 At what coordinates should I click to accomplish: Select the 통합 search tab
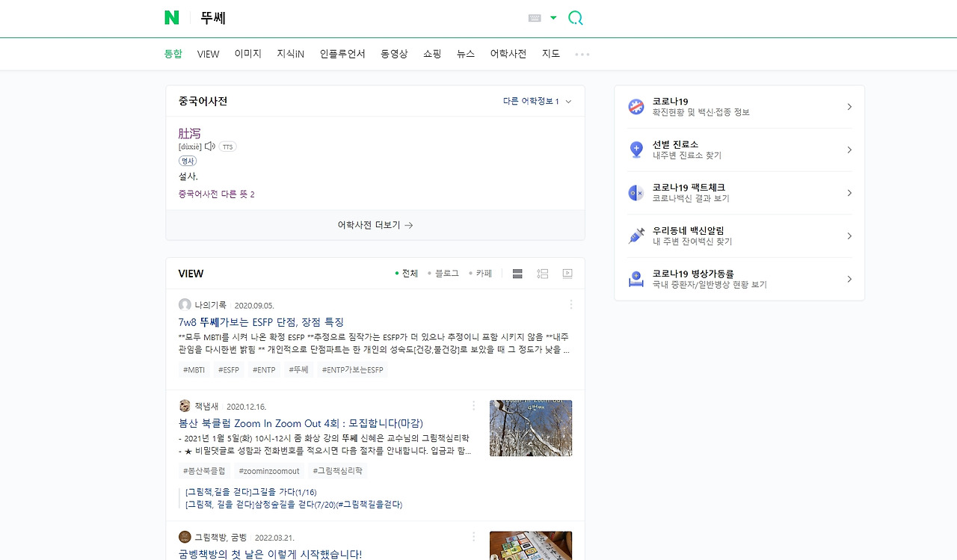pos(173,54)
